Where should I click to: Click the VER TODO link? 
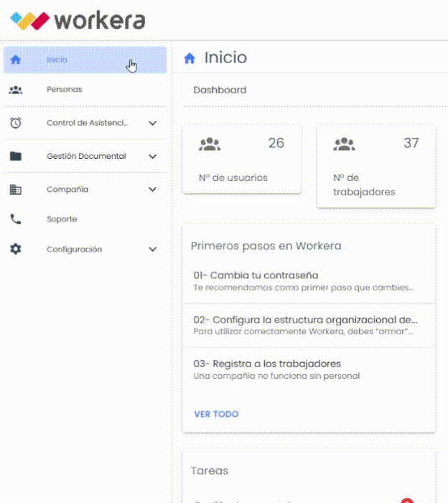(216, 414)
